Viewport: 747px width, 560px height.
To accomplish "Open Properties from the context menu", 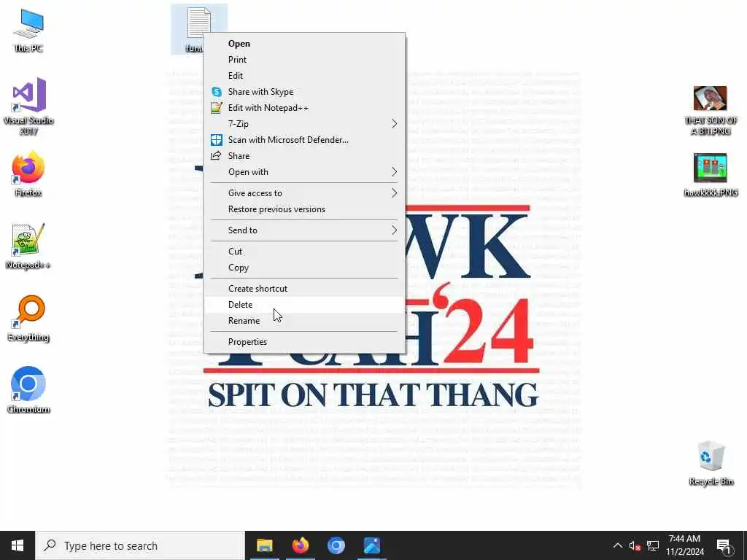I will tap(304, 342).
